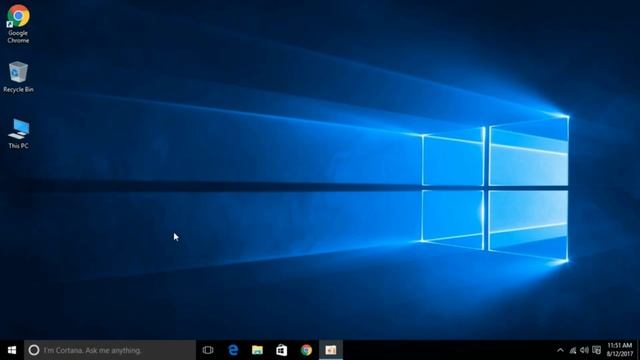Image resolution: width=640 pixels, height=360 pixels.
Task: Open the network status tray icon
Action: point(573,350)
